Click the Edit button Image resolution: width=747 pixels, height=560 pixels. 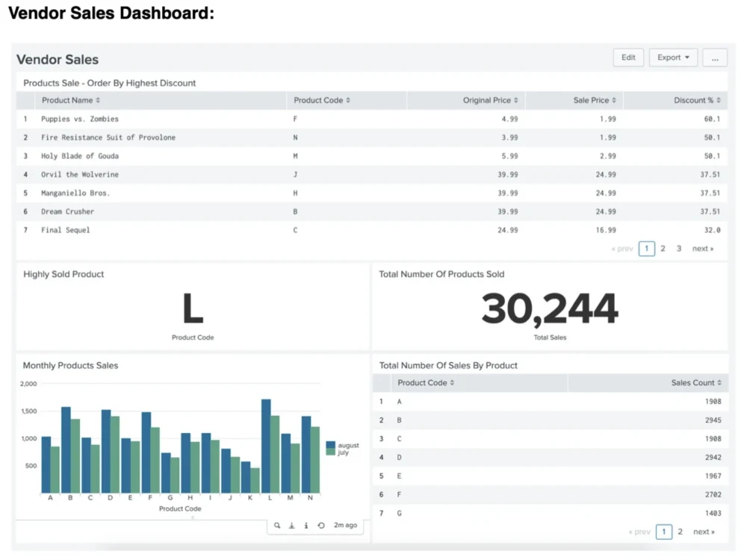tap(628, 57)
